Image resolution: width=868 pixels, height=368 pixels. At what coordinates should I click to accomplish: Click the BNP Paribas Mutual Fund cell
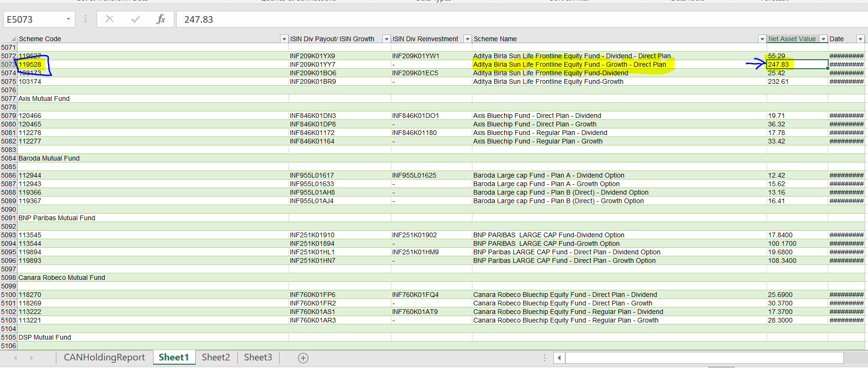153,218
